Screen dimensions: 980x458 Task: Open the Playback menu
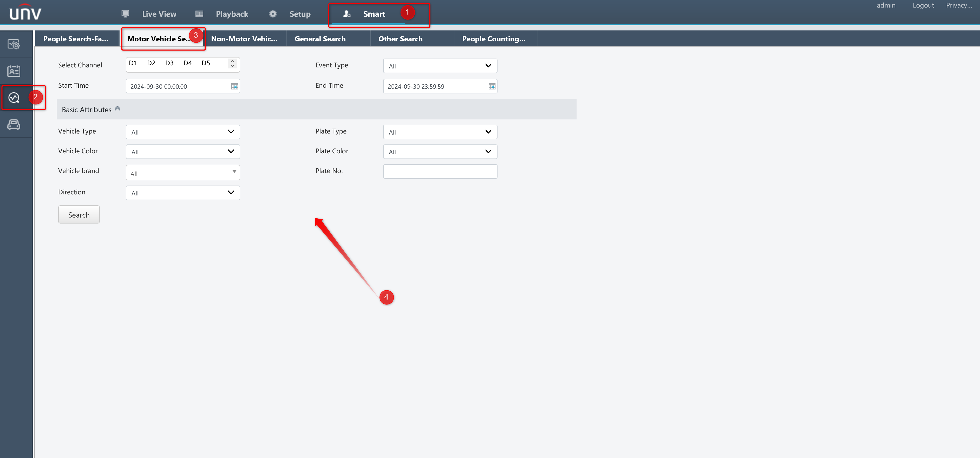(232, 14)
